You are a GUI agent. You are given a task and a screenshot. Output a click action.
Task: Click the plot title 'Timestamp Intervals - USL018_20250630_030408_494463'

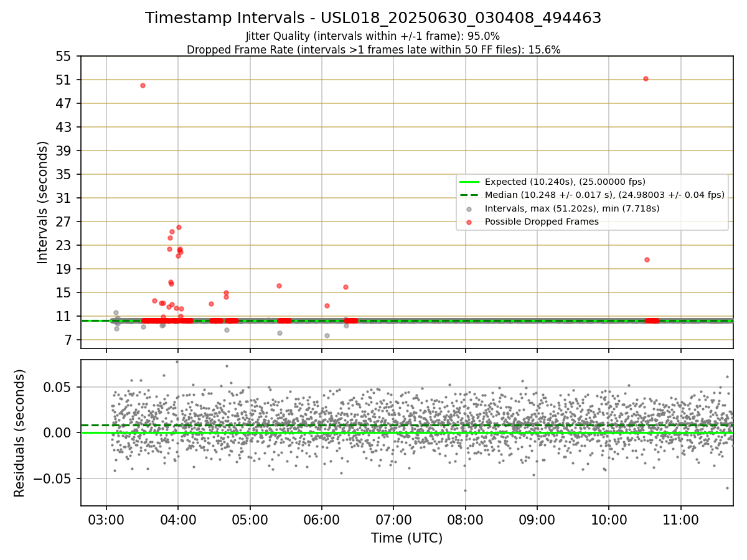[x=374, y=18]
